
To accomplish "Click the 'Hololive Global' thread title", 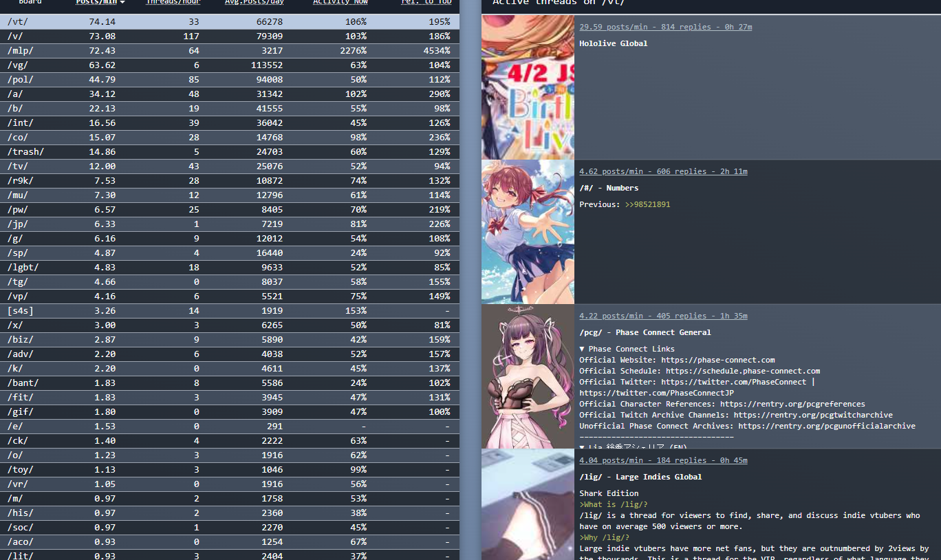I will click(614, 43).
